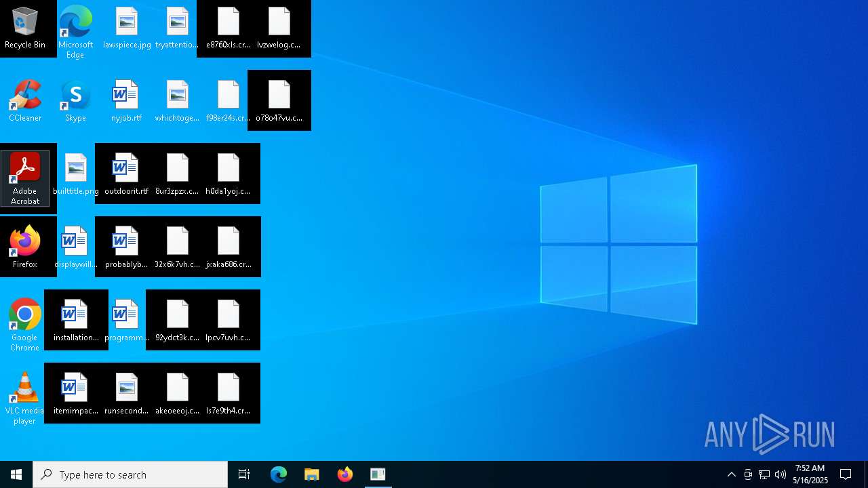Open the Action Center notifications
This screenshot has height=488, width=868.
point(846,474)
